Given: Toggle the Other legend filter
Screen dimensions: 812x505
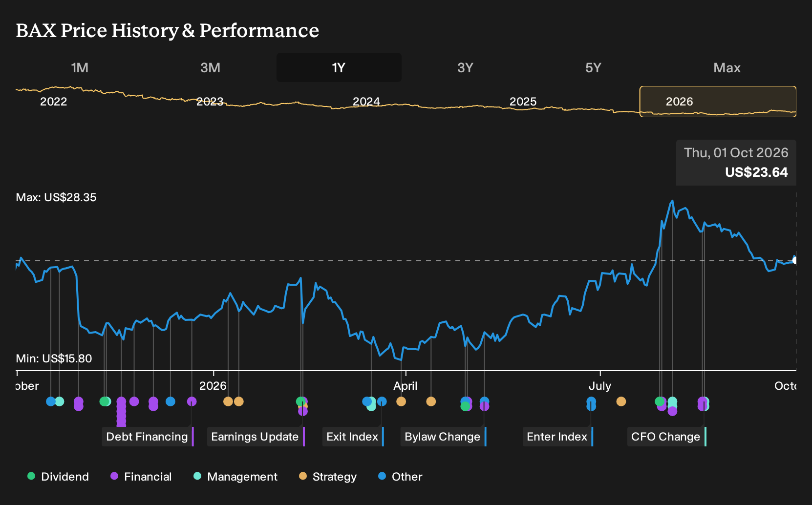Looking at the screenshot, I should pyautogui.click(x=400, y=477).
